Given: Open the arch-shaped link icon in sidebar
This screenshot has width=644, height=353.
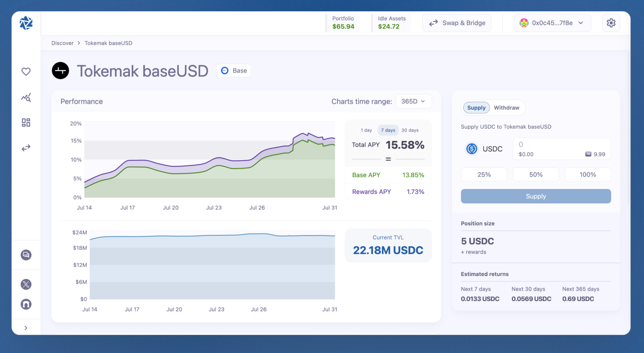Looking at the screenshot, I should click(26, 304).
